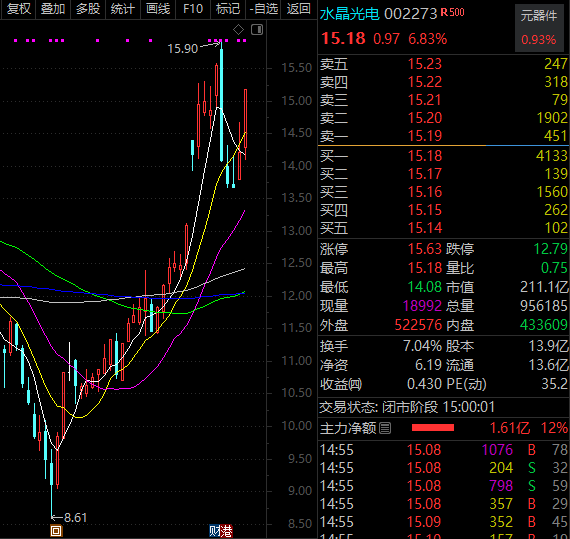Select the 多股 multi-stock view
The width and height of the screenshot is (570, 539).
click(x=88, y=9)
